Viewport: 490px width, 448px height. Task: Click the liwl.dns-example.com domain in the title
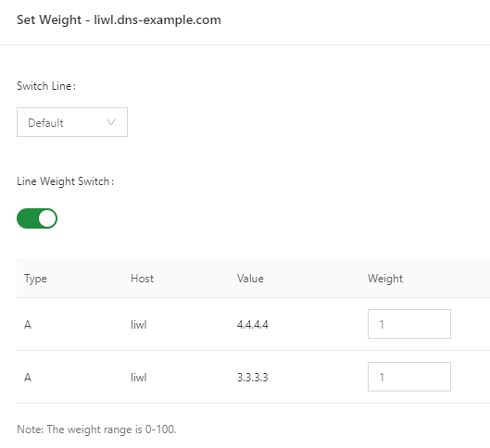[x=157, y=20]
